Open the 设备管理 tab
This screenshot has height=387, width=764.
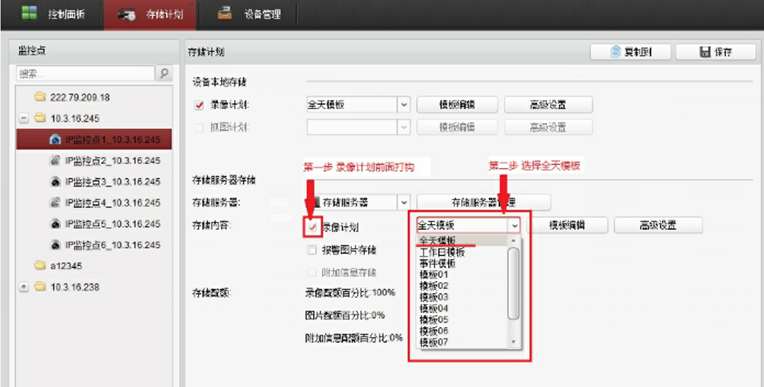point(249,14)
